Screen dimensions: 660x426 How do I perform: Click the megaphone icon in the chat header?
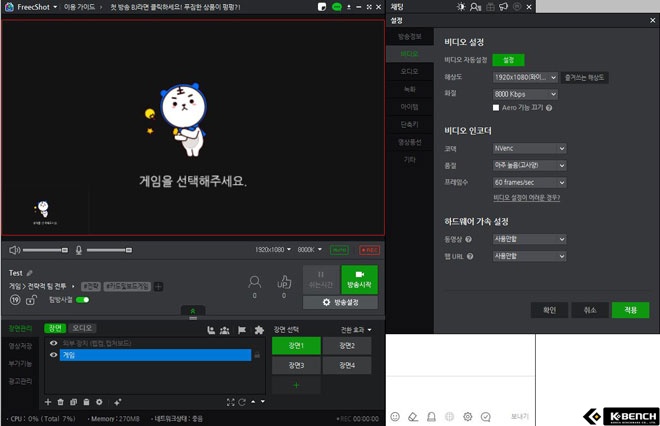(503, 7)
